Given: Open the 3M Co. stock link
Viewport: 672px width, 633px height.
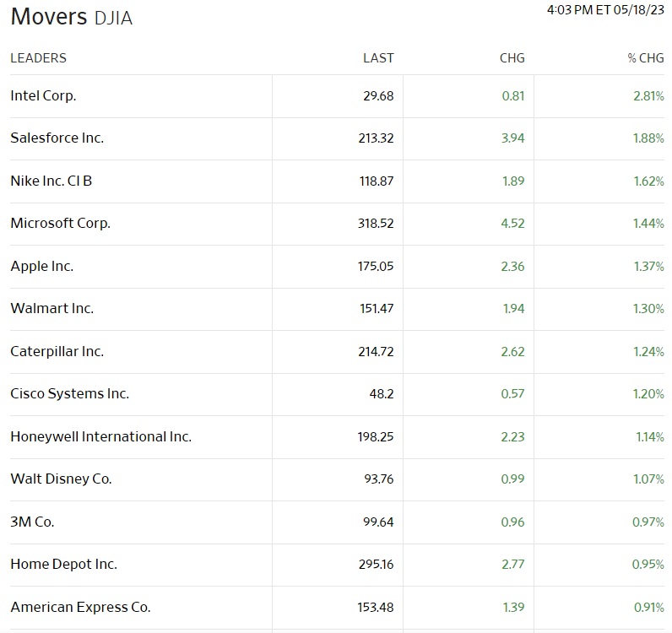Looking at the screenshot, I should click(x=32, y=522).
